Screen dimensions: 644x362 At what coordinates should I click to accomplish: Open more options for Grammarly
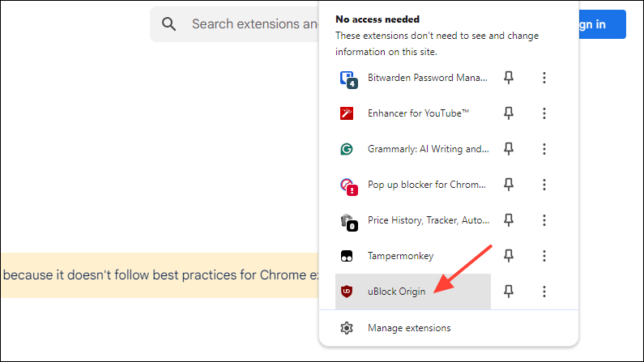pos(544,149)
